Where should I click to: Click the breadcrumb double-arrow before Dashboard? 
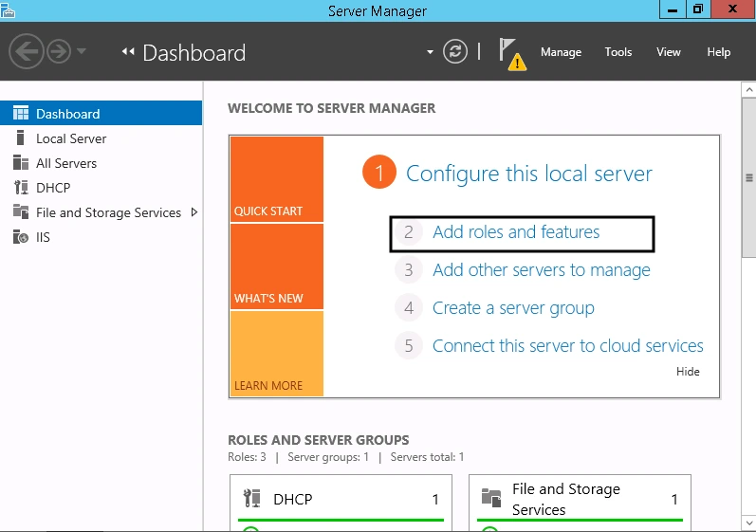(128, 51)
